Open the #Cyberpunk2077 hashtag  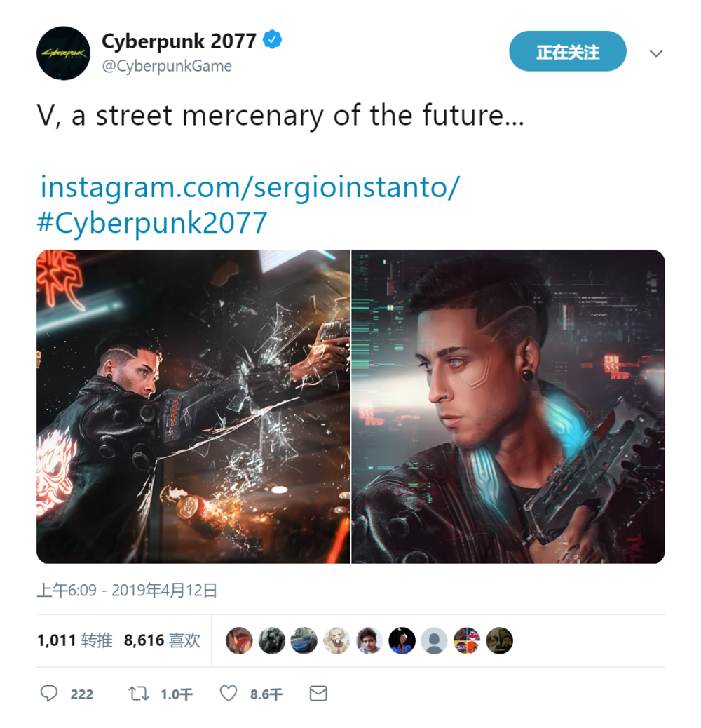pos(152,223)
